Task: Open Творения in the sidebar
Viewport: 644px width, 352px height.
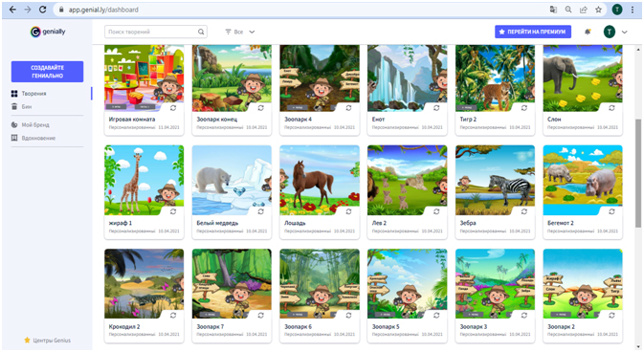Action: tap(29, 94)
